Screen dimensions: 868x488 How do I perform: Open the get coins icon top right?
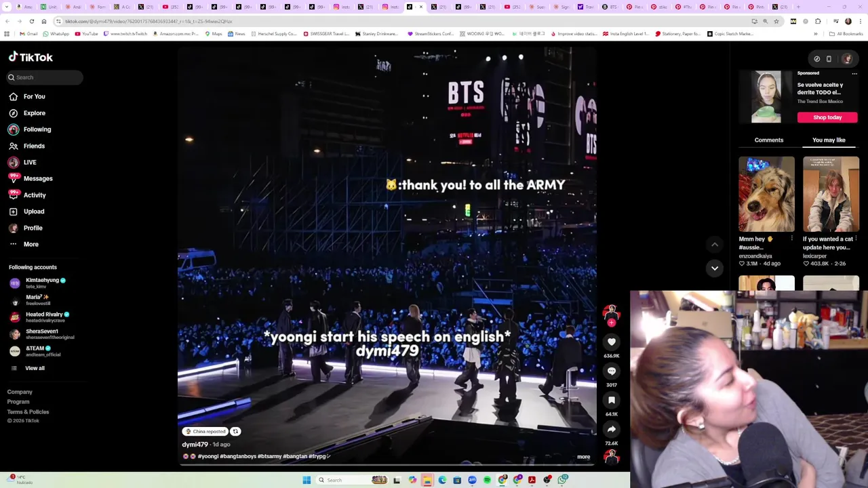click(x=816, y=59)
